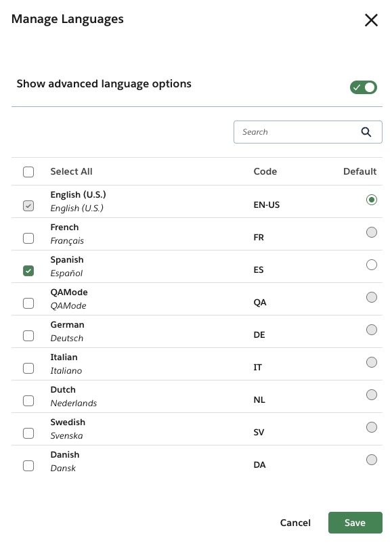The height and width of the screenshot is (545, 392).
Task: Click the Français native name text
Action: tap(67, 241)
